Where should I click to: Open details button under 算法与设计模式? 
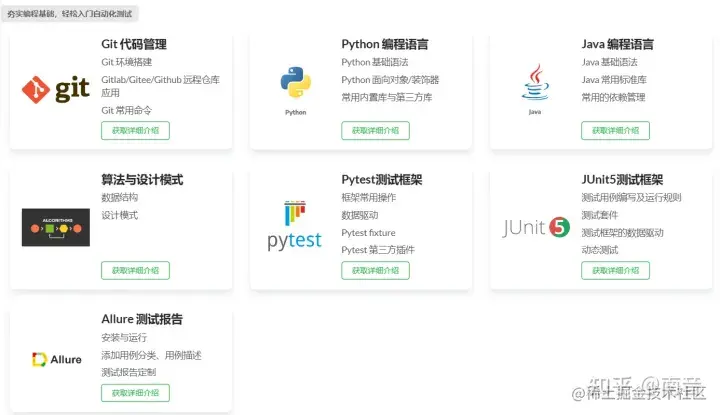tap(135, 270)
